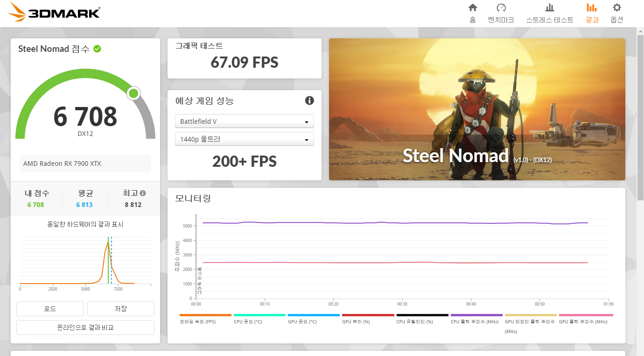Screen dimensions: 644x356
Task: Click the save result button
Action: point(120,309)
